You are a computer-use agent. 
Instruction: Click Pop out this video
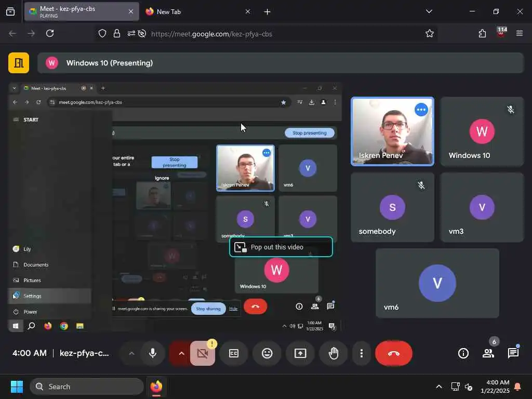coord(281,247)
